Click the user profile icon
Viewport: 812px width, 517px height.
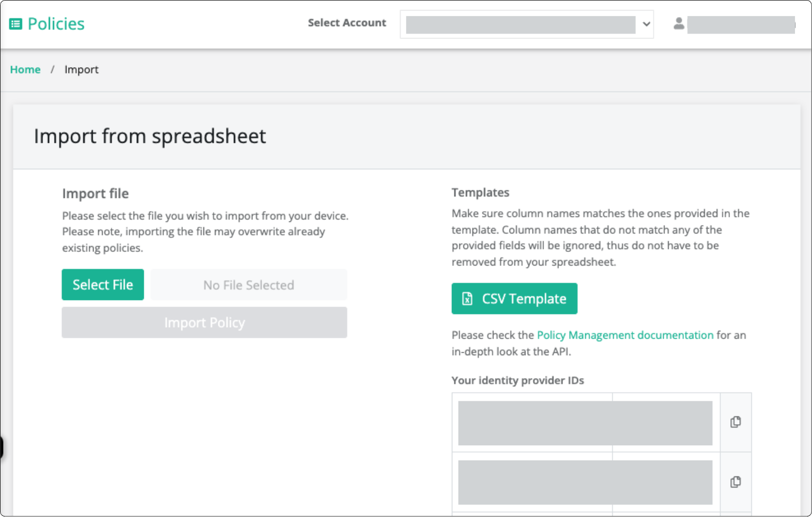pyautogui.click(x=679, y=23)
